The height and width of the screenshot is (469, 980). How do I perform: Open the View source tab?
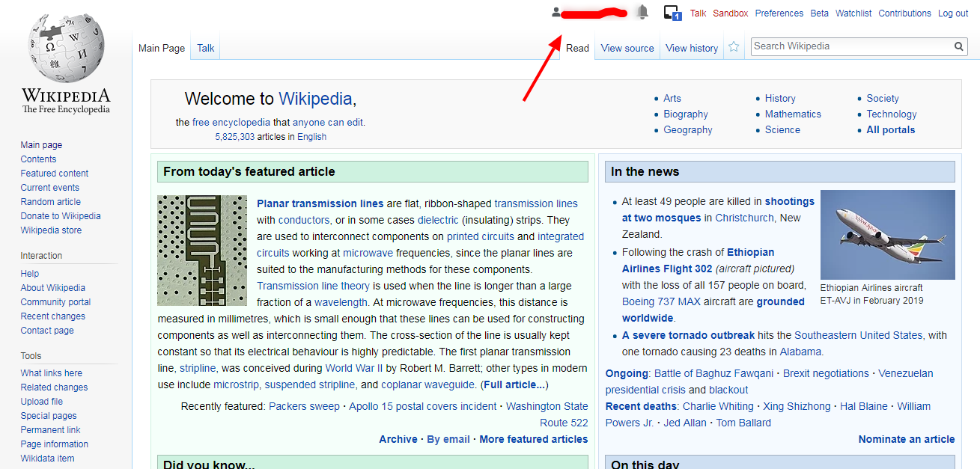(627, 48)
